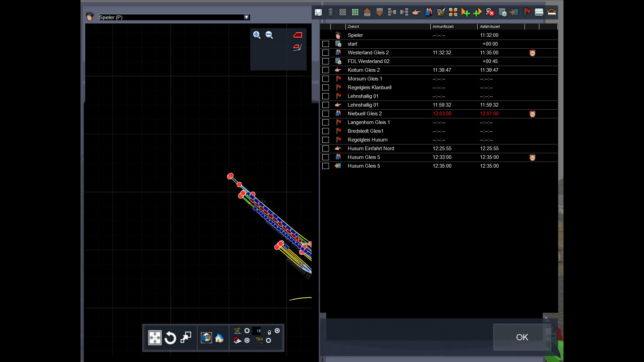
Task: Click the Ankunftszeit column header
Action: (443, 26)
